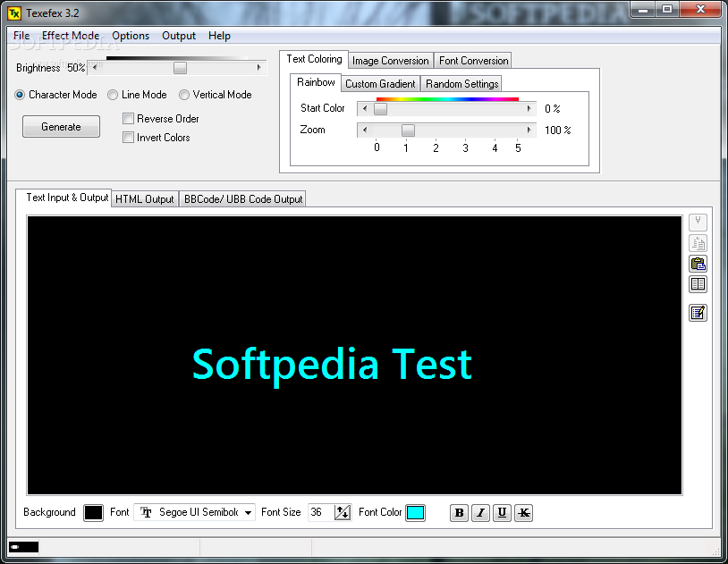The image size is (728, 564).
Task: Click the Start Color slider left arrow
Action: [365, 109]
